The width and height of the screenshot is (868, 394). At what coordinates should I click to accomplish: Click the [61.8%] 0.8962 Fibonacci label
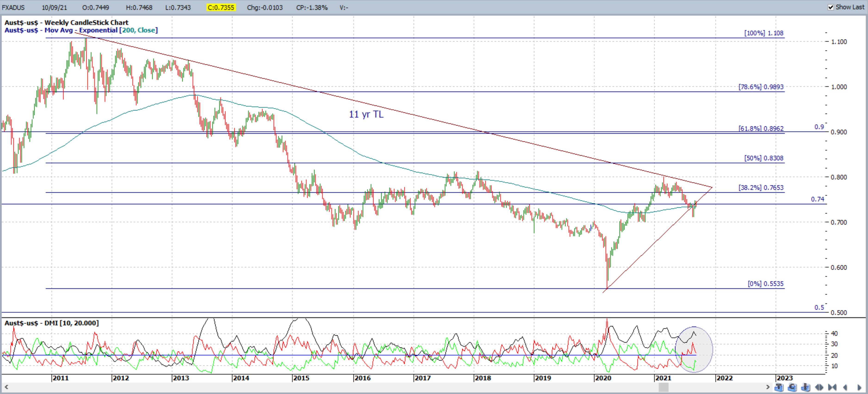761,128
